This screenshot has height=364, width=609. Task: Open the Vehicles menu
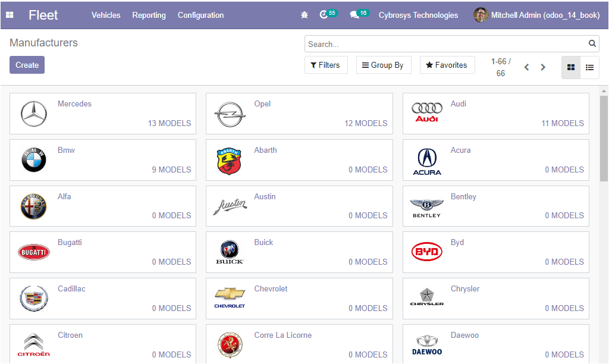point(106,15)
